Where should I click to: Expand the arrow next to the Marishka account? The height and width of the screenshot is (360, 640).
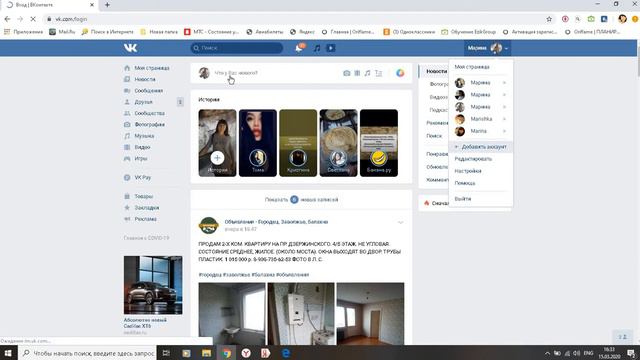[x=504, y=119]
